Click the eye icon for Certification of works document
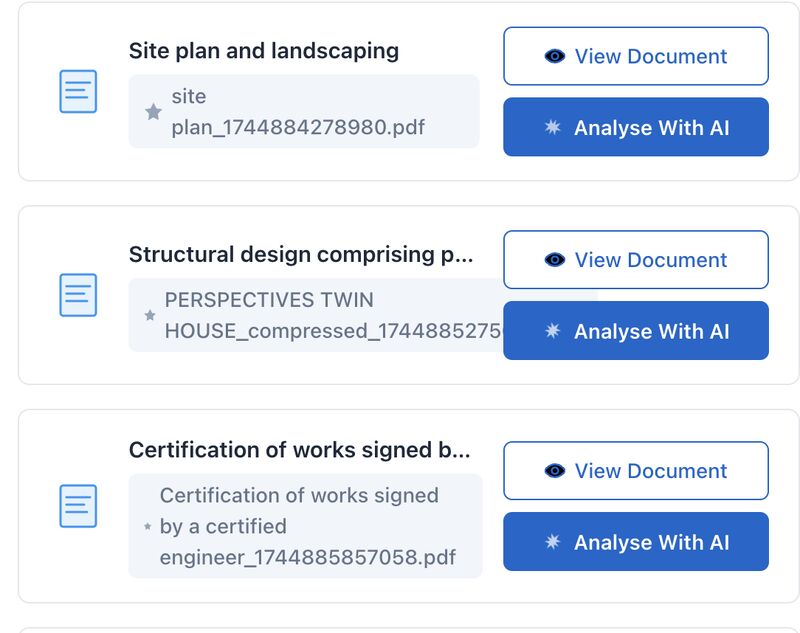The width and height of the screenshot is (800, 633). pyautogui.click(x=555, y=471)
